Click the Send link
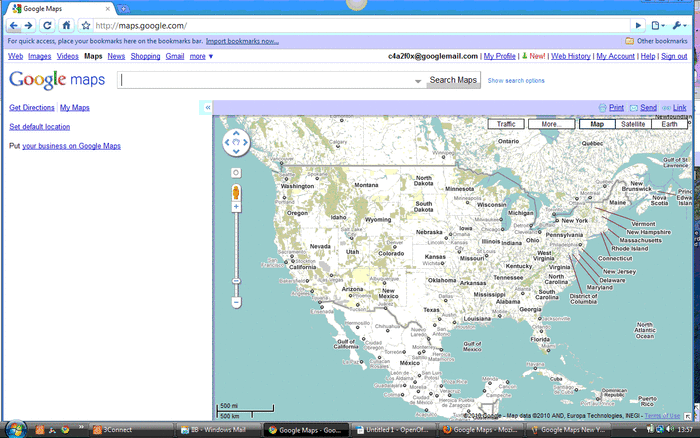 tap(648, 108)
